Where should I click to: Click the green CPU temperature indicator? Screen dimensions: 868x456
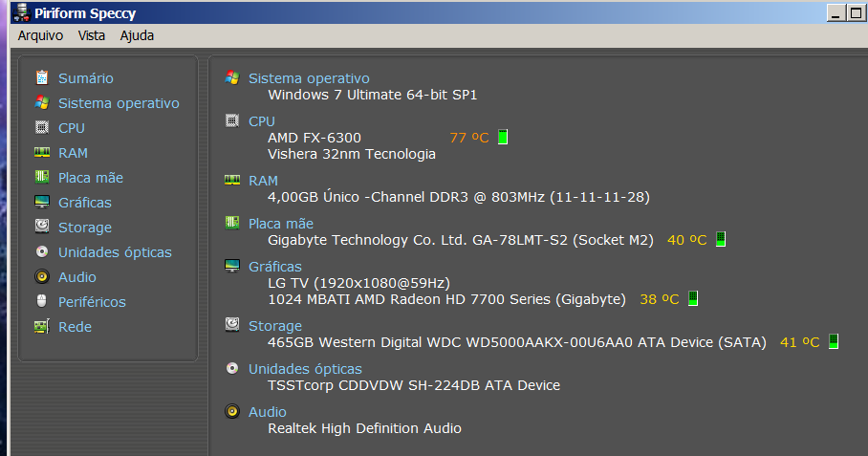[x=503, y=137]
